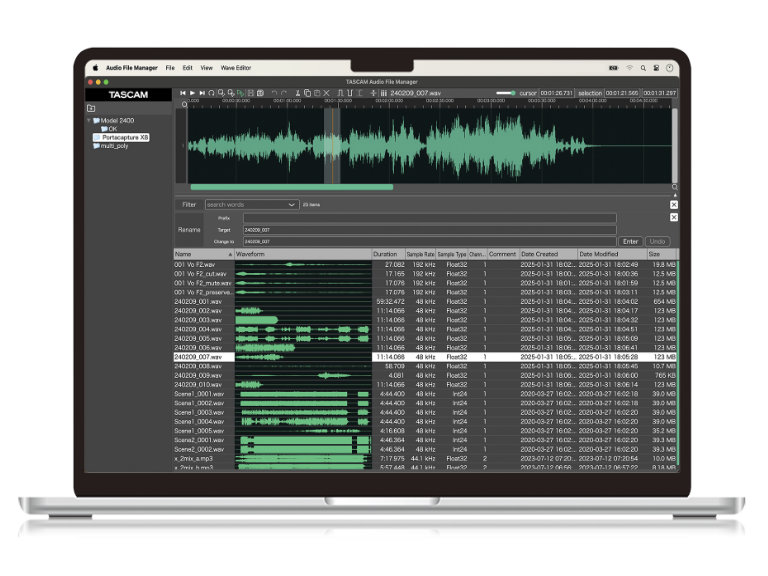Click the Prefix input field

tap(430, 218)
